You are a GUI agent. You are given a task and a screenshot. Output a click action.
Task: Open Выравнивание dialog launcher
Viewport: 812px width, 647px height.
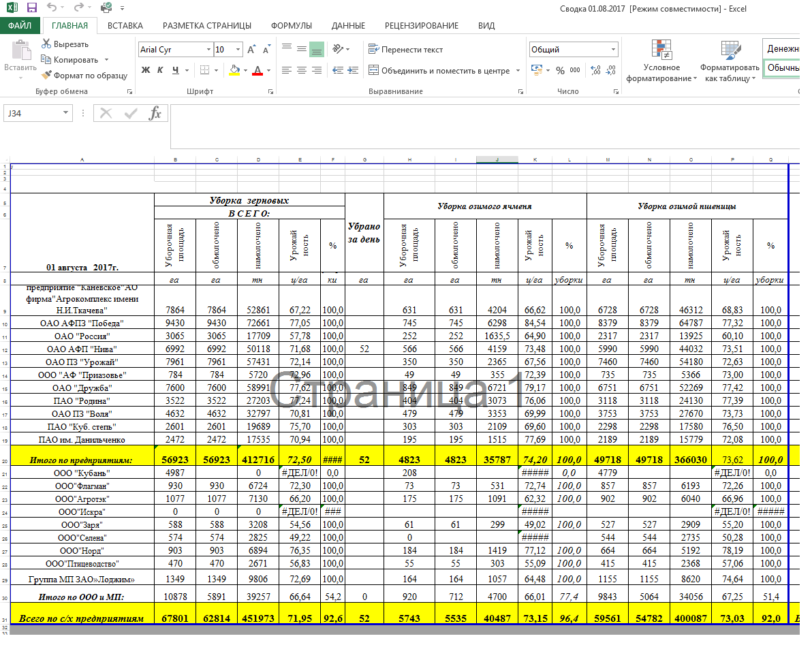[x=520, y=91]
